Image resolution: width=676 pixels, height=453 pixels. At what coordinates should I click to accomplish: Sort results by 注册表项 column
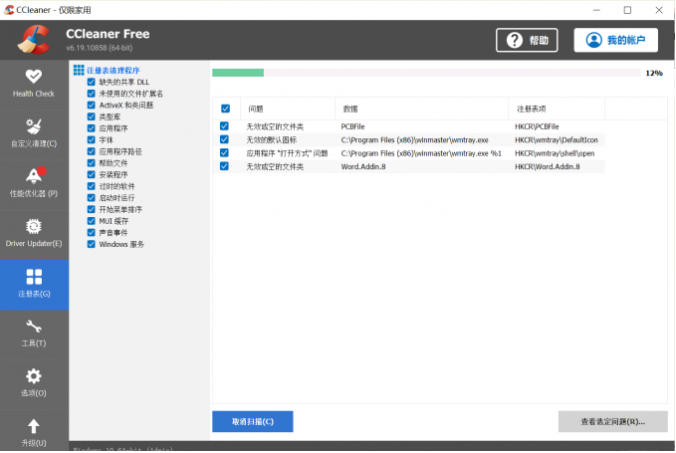tap(557, 109)
